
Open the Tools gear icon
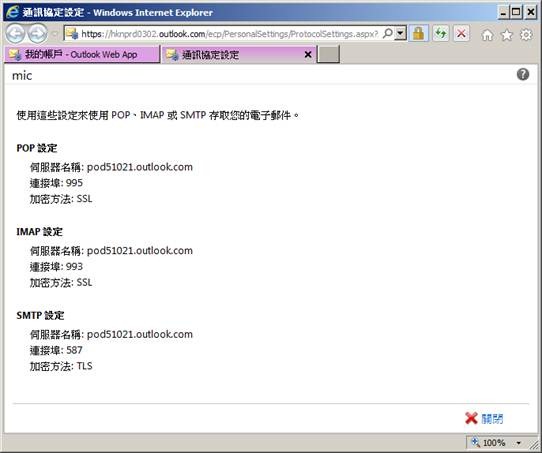coord(526,35)
